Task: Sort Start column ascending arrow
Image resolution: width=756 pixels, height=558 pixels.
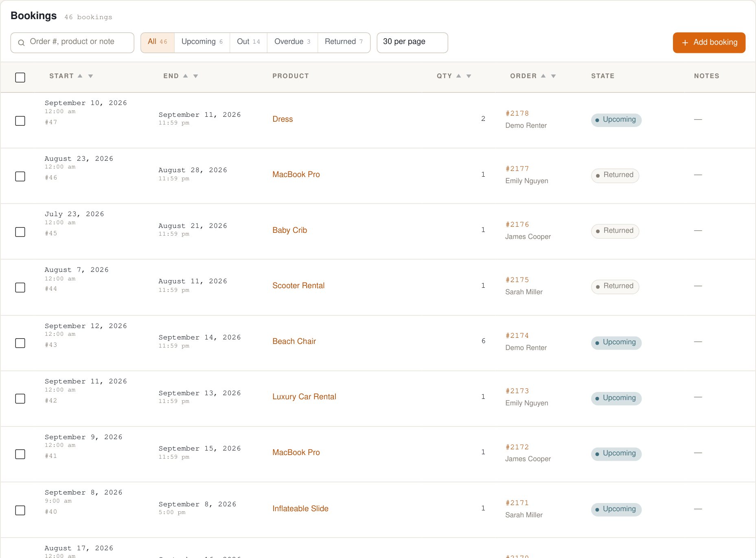Action: 80,76
